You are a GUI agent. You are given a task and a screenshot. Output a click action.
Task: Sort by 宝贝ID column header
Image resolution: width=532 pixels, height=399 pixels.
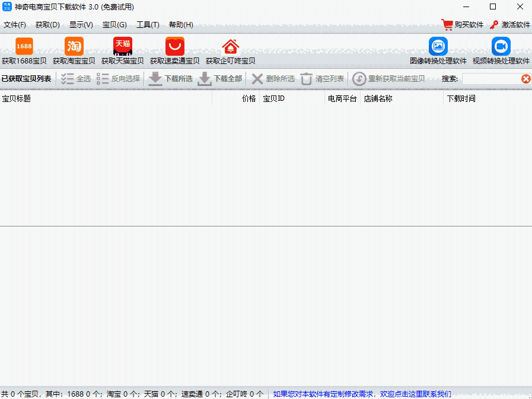292,98
